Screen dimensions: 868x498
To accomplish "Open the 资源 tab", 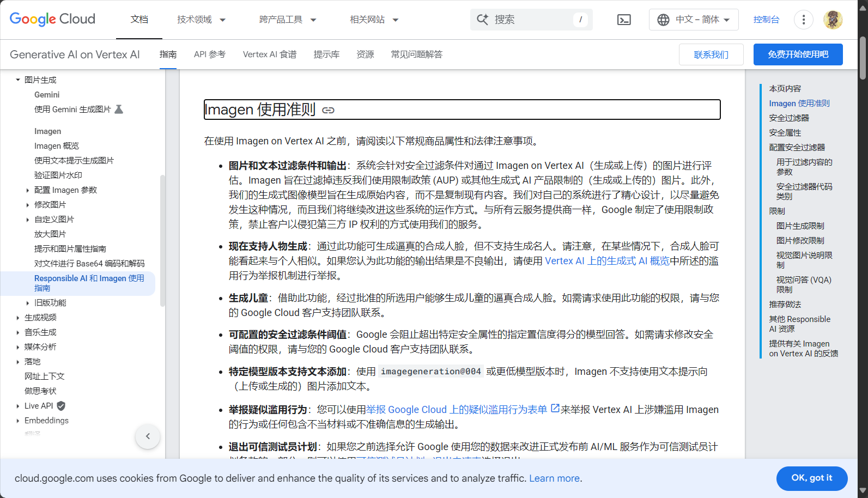I will [x=365, y=54].
